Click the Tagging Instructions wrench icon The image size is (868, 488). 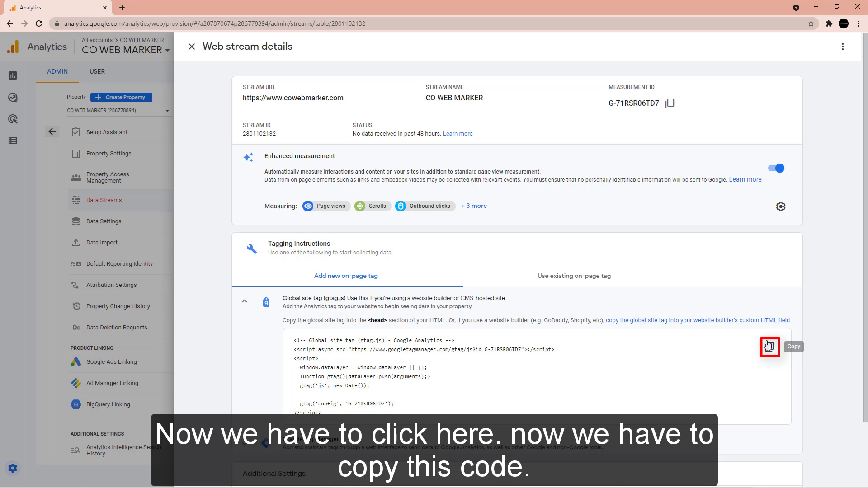pyautogui.click(x=252, y=249)
